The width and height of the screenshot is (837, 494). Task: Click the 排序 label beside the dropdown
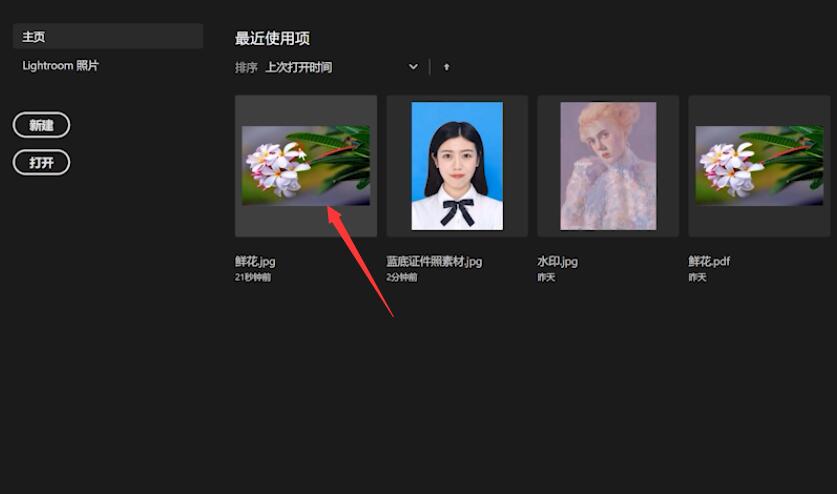[x=246, y=67]
